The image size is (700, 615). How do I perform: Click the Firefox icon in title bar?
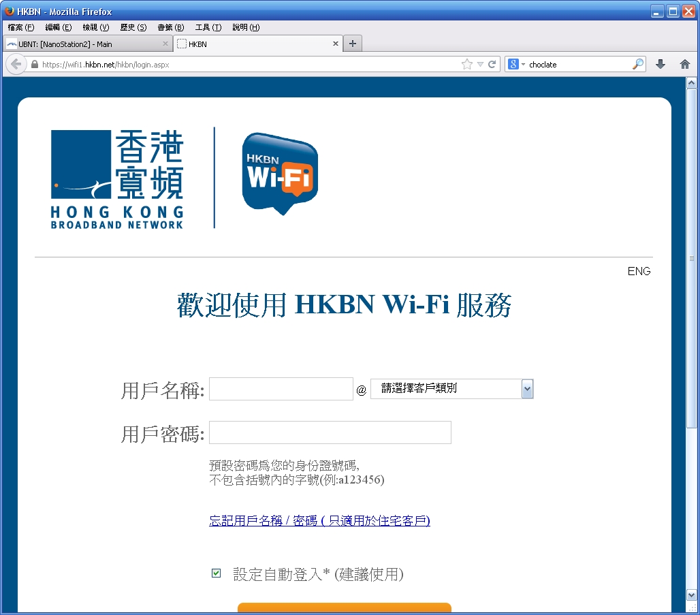coord(9,11)
